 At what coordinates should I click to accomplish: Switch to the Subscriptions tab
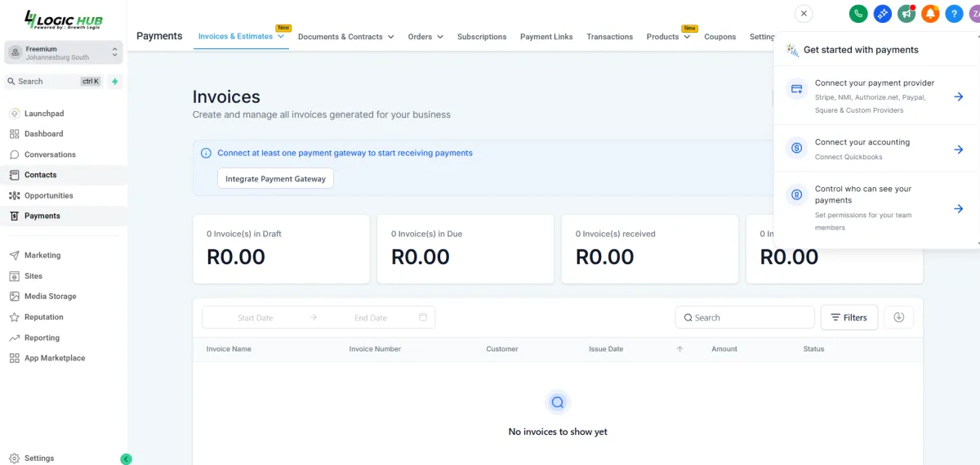tap(482, 37)
